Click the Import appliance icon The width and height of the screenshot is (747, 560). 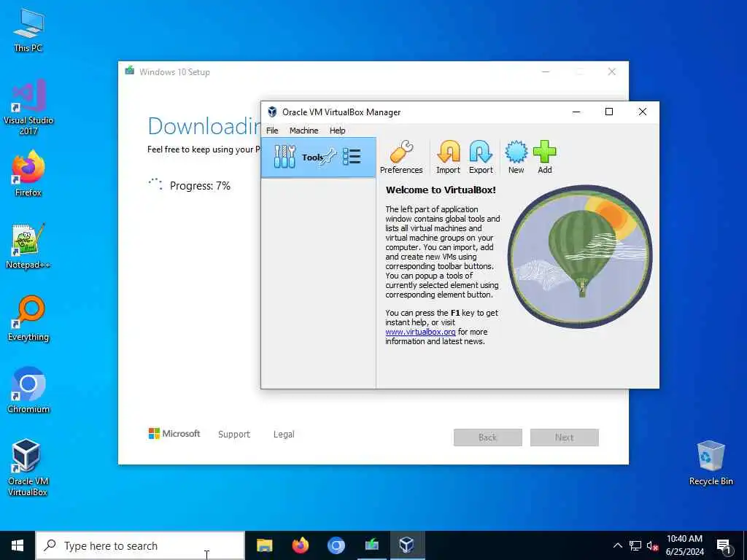[x=448, y=157]
